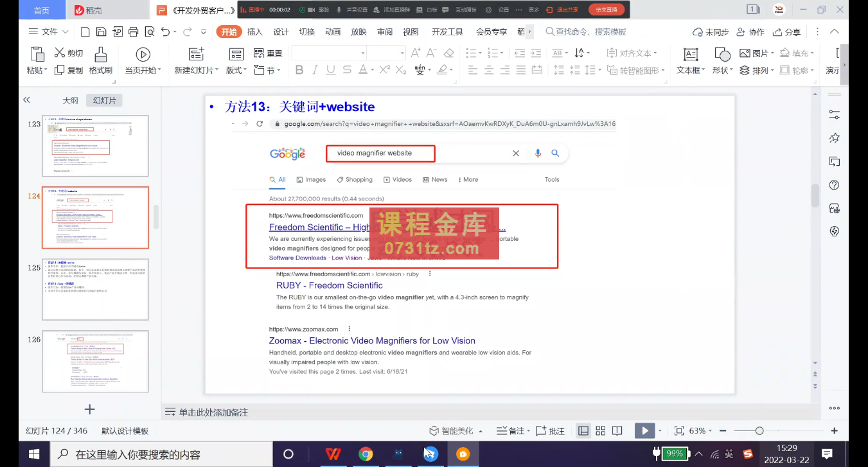Image resolution: width=868 pixels, height=467 pixels.
Task: Insert a text box 文本框
Action: [x=691, y=62]
